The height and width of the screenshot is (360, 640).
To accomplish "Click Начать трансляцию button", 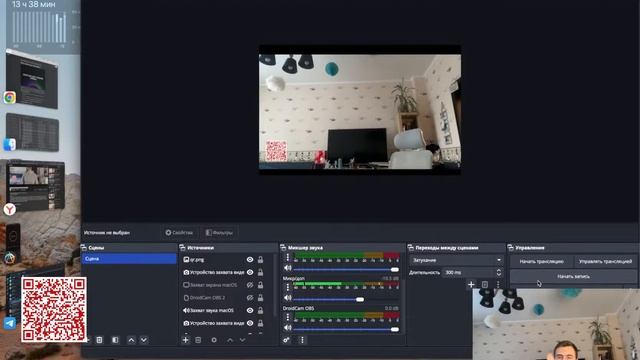I will (541, 261).
